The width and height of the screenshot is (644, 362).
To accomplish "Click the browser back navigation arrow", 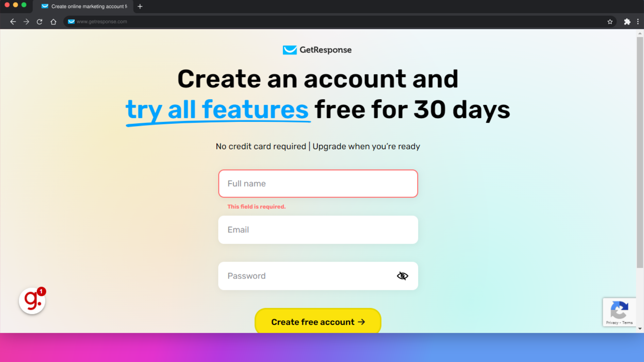I will 13,21.
